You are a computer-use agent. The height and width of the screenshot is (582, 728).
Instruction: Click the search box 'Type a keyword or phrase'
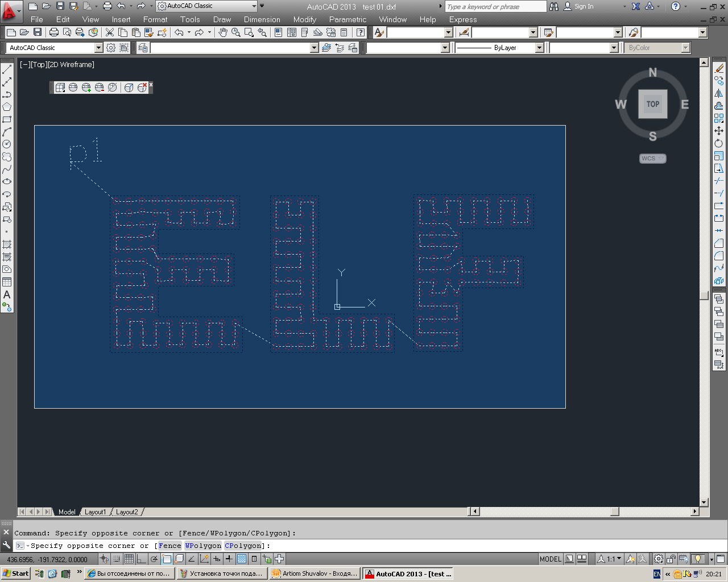point(495,6)
